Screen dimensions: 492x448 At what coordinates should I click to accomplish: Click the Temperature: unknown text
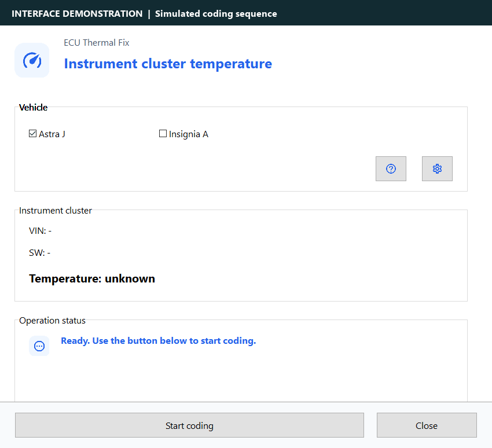click(x=92, y=278)
